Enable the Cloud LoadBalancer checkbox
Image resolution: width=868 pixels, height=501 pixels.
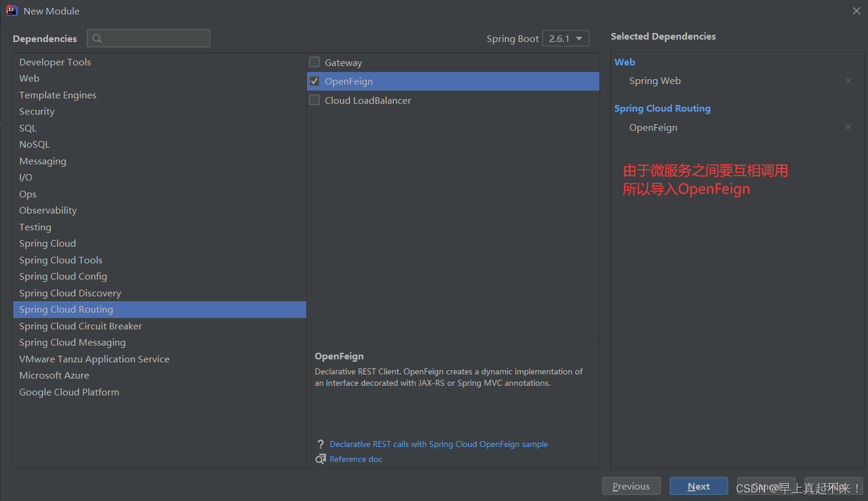pyautogui.click(x=314, y=100)
